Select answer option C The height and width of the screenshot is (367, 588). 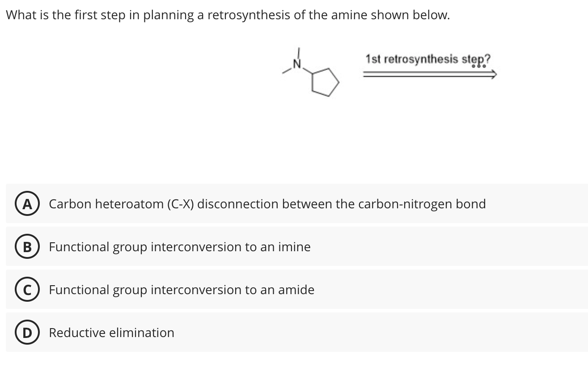pos(295,289)
